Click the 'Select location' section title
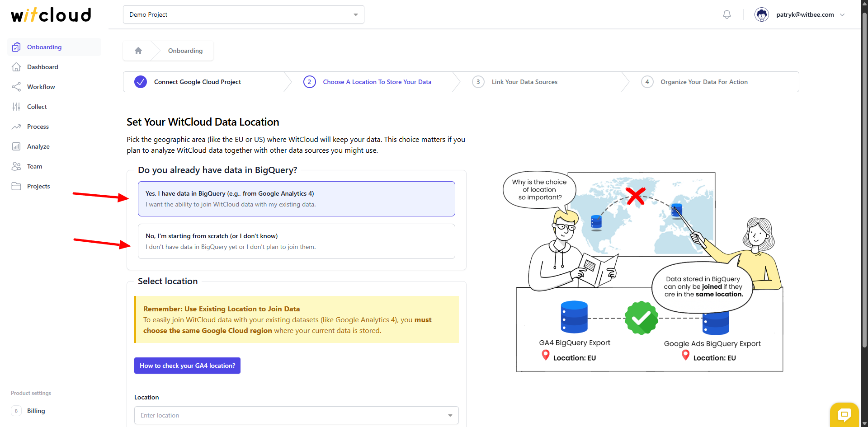868x427 pixels. 168,281
